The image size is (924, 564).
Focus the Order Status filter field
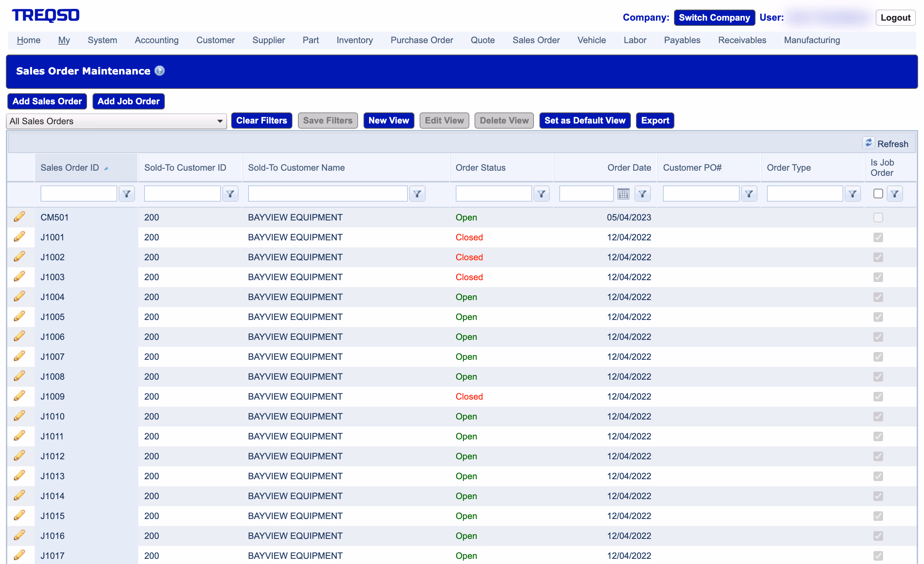pyautogui.click(x=493, y=194)
